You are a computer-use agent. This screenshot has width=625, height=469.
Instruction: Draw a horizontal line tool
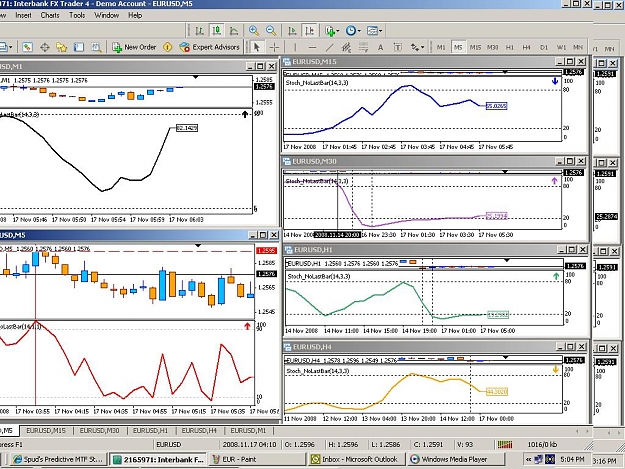coord(312,47)
